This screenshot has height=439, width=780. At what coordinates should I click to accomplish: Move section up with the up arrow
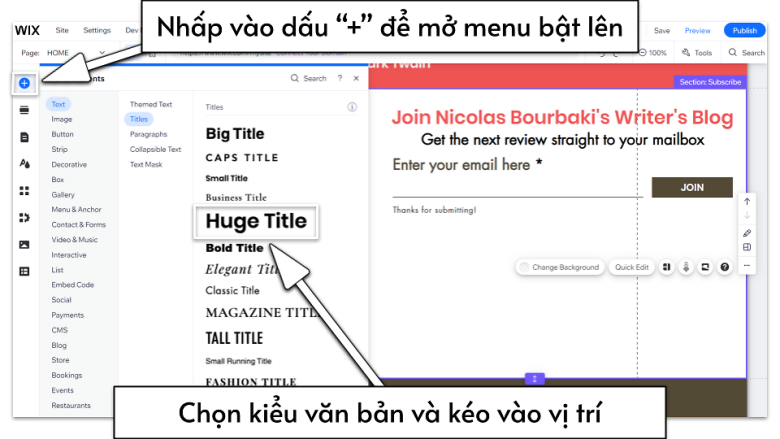pos(746,202)
